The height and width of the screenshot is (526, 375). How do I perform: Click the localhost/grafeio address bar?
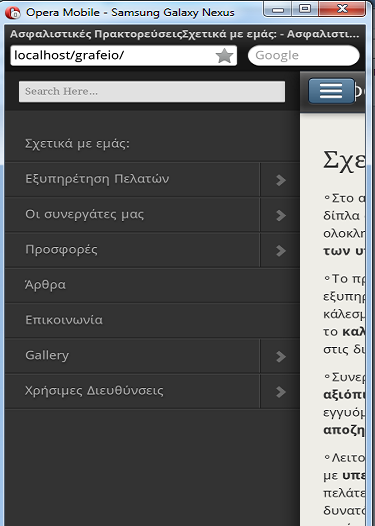pos(123,55)
